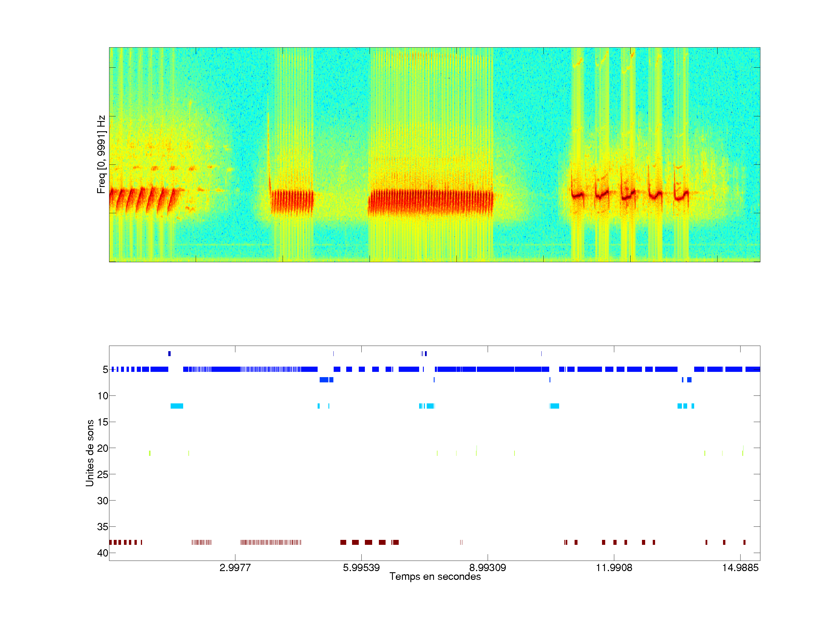Click y-axis tick label 35
The width and height of the screenshot is (840, 630).
(103, 527)
